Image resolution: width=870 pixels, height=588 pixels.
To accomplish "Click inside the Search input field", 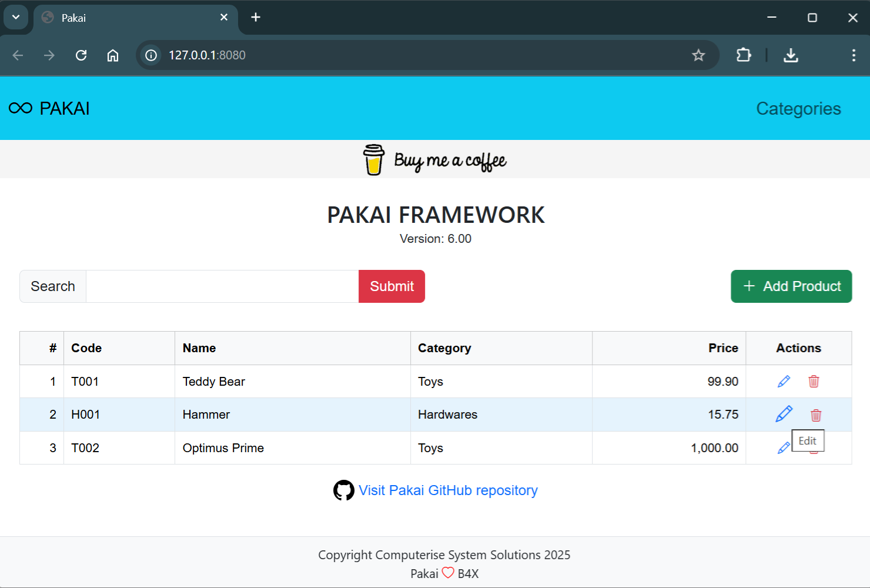I will [x=222, y=286].
